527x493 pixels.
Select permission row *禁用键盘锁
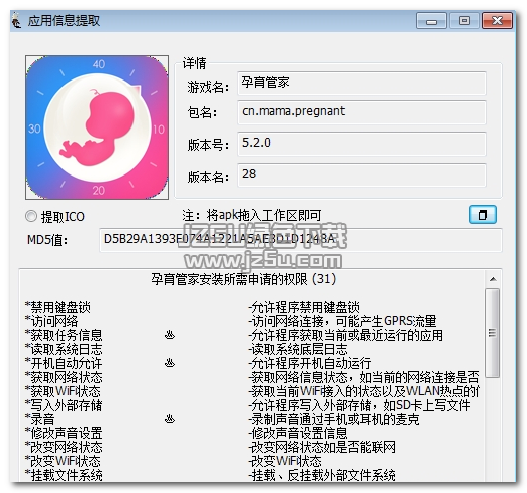pos(58,307)
